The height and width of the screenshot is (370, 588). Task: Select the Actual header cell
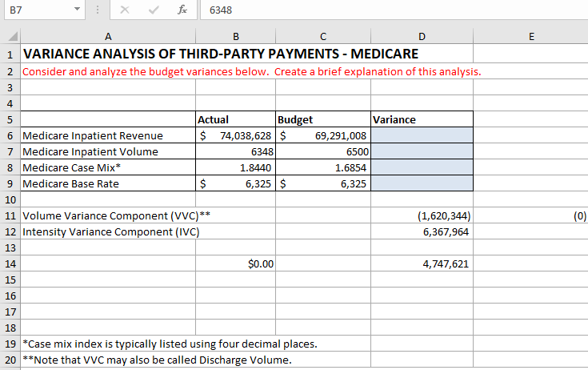click(x=235, y=119)
